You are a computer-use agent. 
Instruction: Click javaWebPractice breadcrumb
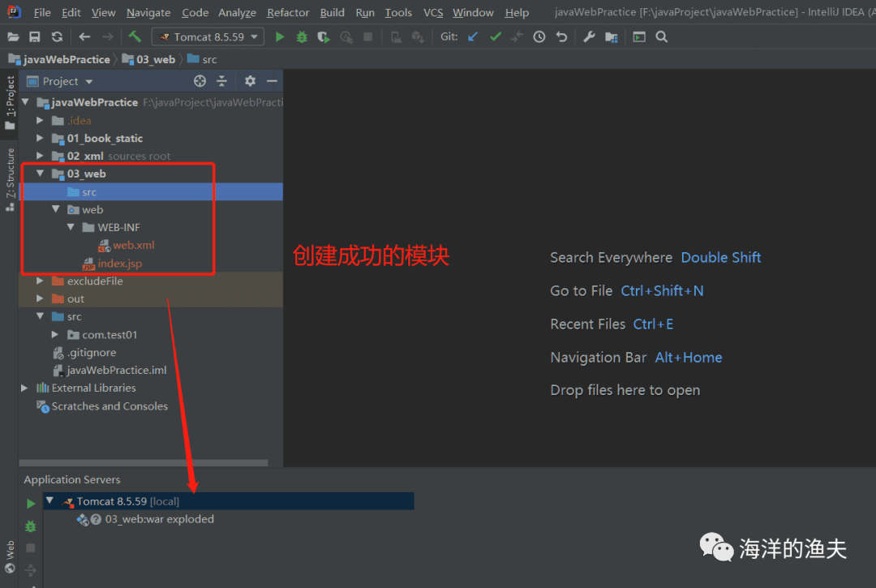pos(60,59)
